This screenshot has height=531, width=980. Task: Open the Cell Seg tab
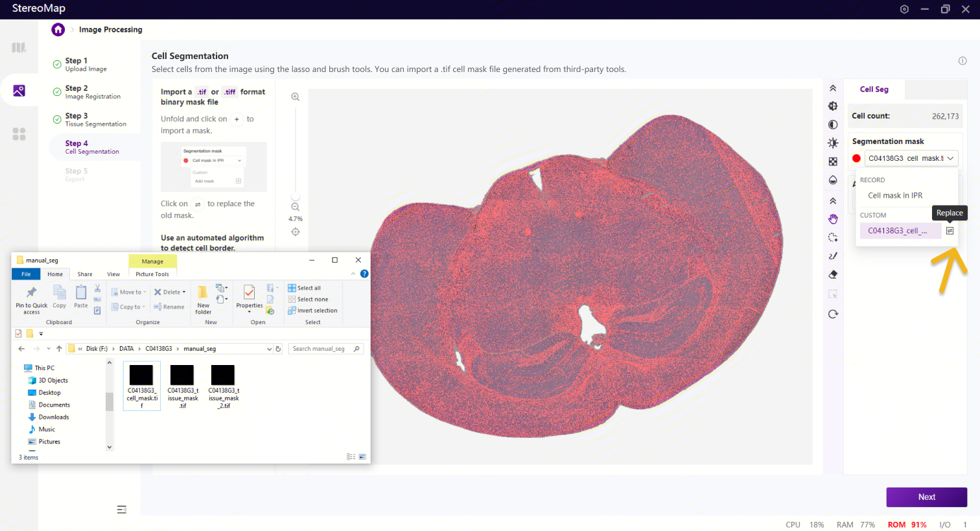874,89
